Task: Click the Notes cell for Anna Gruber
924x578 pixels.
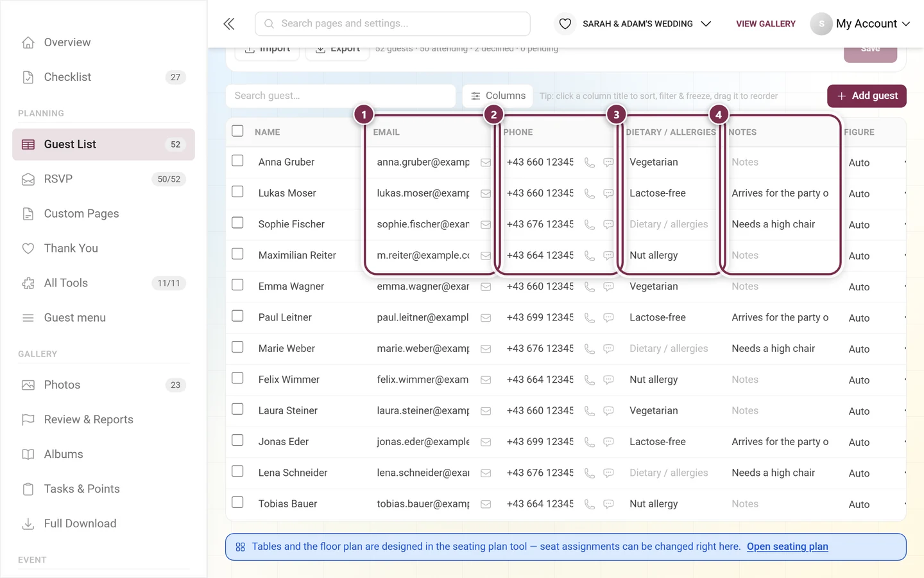Action: [780, 162]
